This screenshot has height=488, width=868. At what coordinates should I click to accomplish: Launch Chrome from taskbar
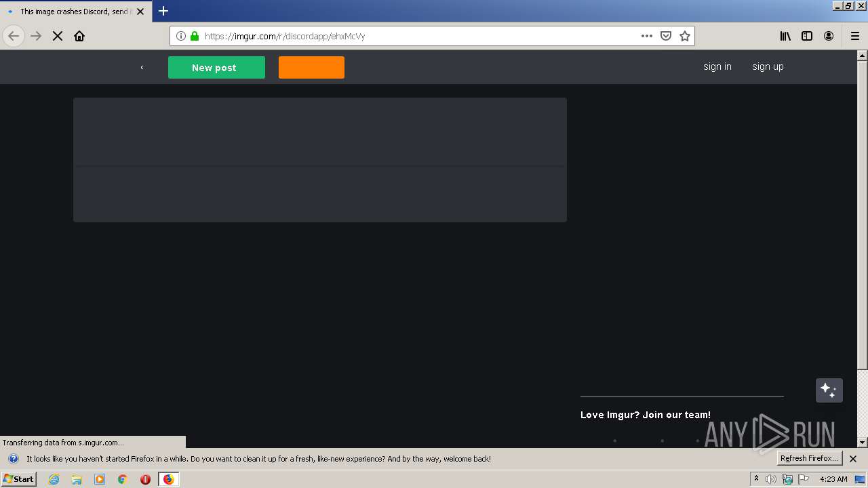tap(123, 479)
